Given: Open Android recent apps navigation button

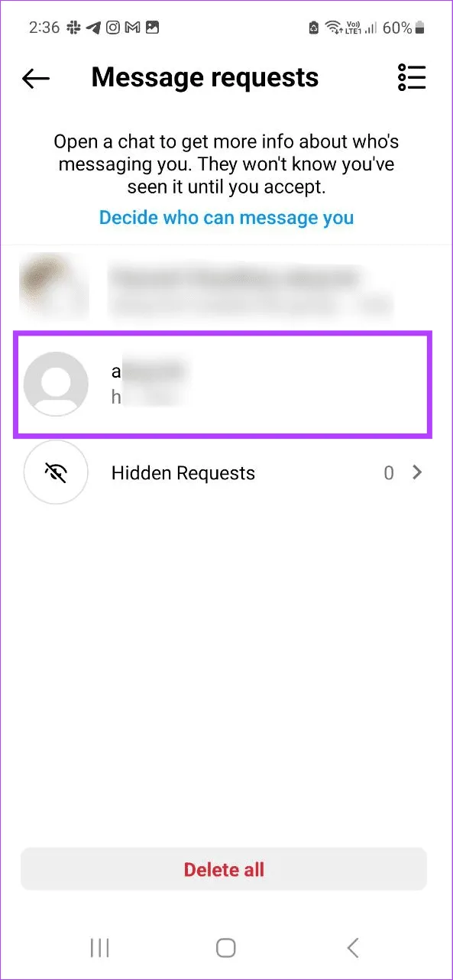Looking at the screenshot, I should click(x=100, y=948).
